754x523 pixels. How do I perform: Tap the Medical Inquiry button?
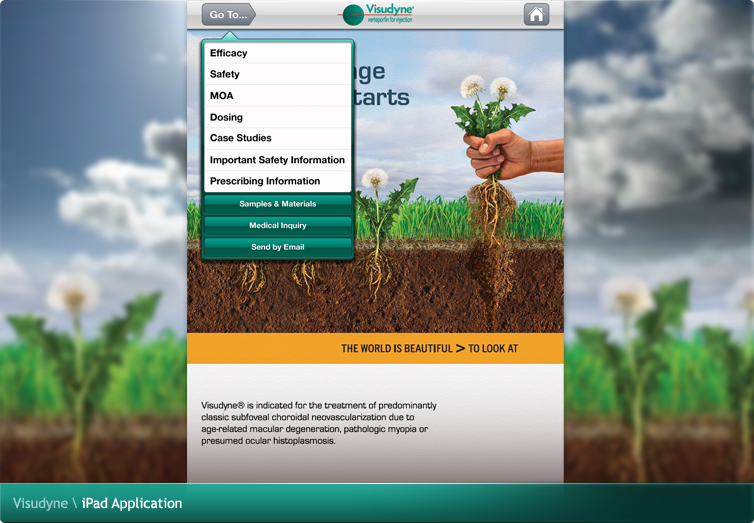tap(277, 225)
